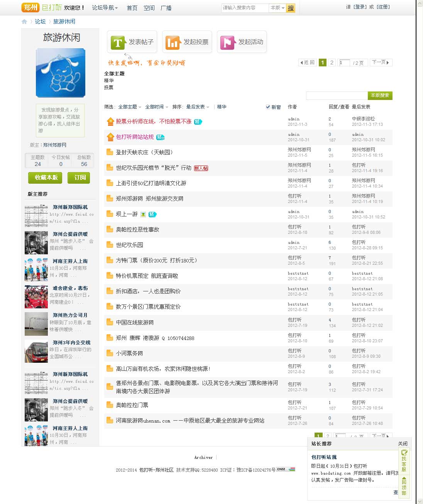The width and height of the screenshot is (423, 504).
Task: Click the 收藏本版 favorite button
Action: point(45,178)
